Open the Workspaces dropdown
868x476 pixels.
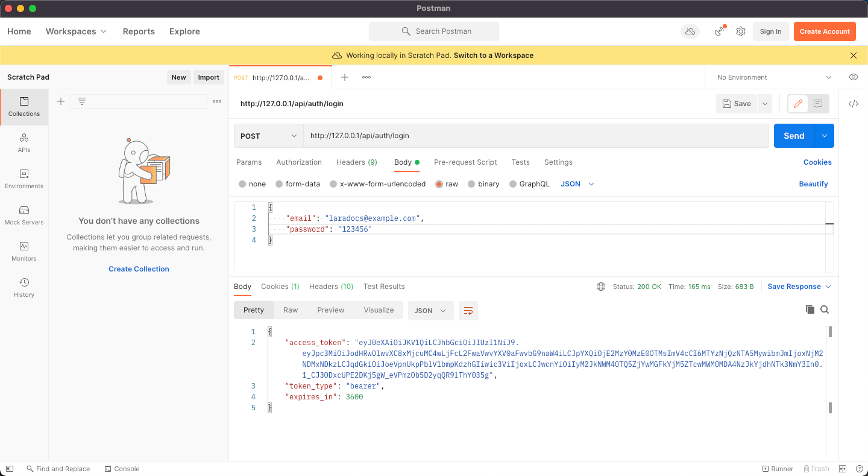pyautogui.click(x=76, y=31)
